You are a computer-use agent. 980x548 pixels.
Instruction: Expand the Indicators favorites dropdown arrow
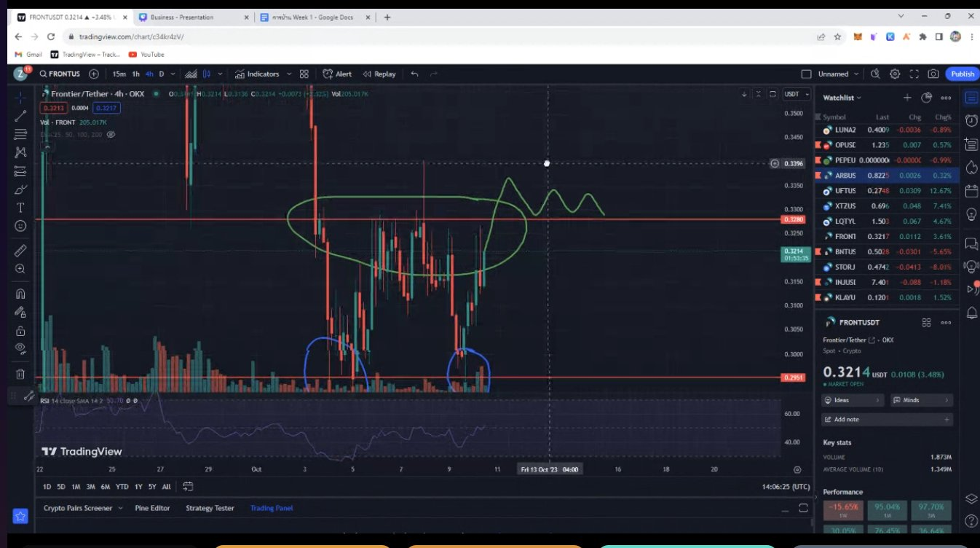(289, 74)
